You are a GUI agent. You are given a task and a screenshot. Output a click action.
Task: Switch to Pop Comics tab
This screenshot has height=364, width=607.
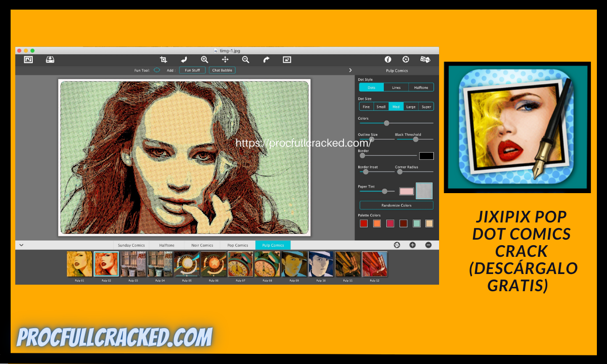237,245
